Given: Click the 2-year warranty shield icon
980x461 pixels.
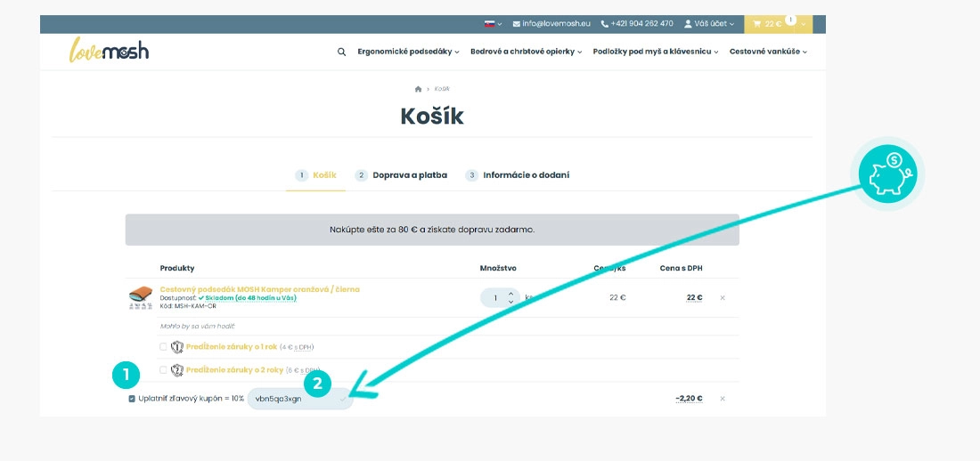Looking at the screenshot, I should pos(177,370).
